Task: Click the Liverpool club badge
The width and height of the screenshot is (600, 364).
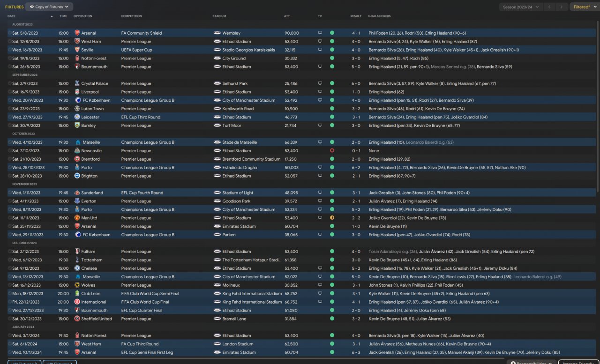Action: (x=77, y=92)
